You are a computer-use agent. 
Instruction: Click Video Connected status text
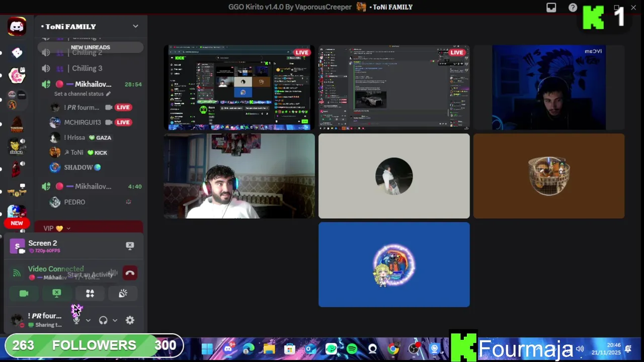[x=56, y=269]
